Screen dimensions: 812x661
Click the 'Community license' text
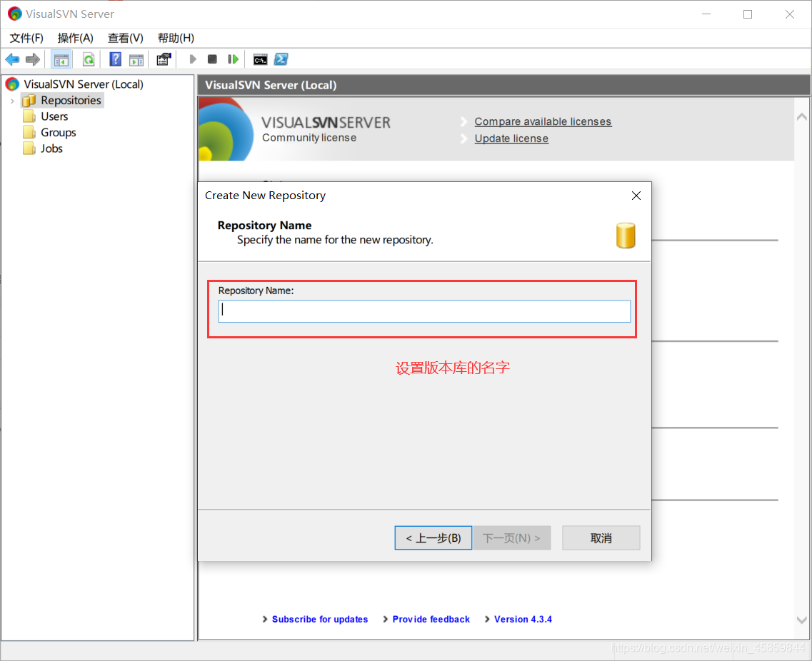pos(309,138)
